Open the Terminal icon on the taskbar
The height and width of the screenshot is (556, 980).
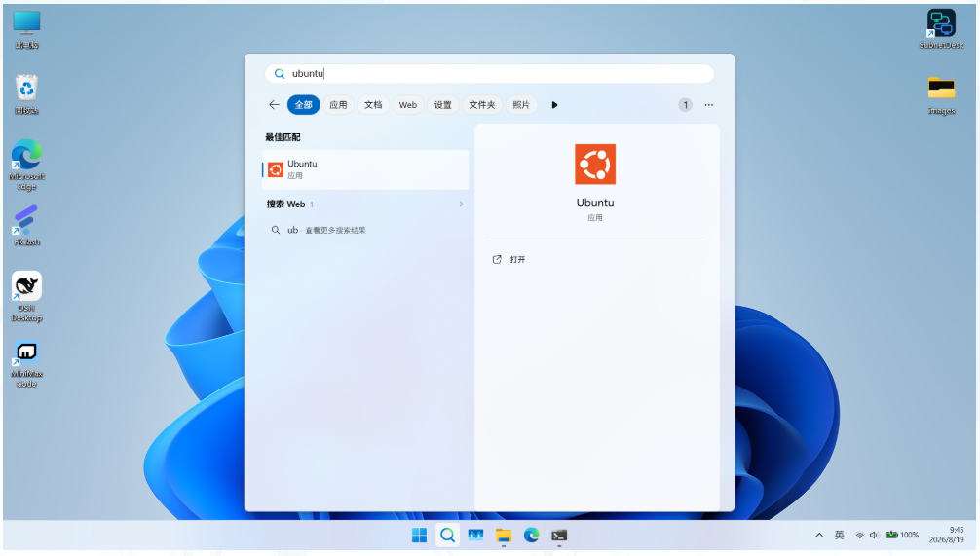[559, 536]
